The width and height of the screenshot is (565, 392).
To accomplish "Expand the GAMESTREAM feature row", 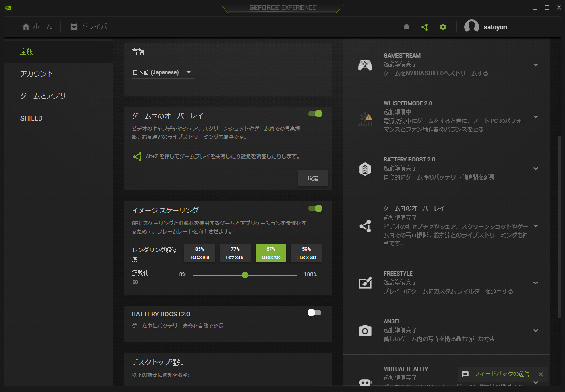I will 536,64.
